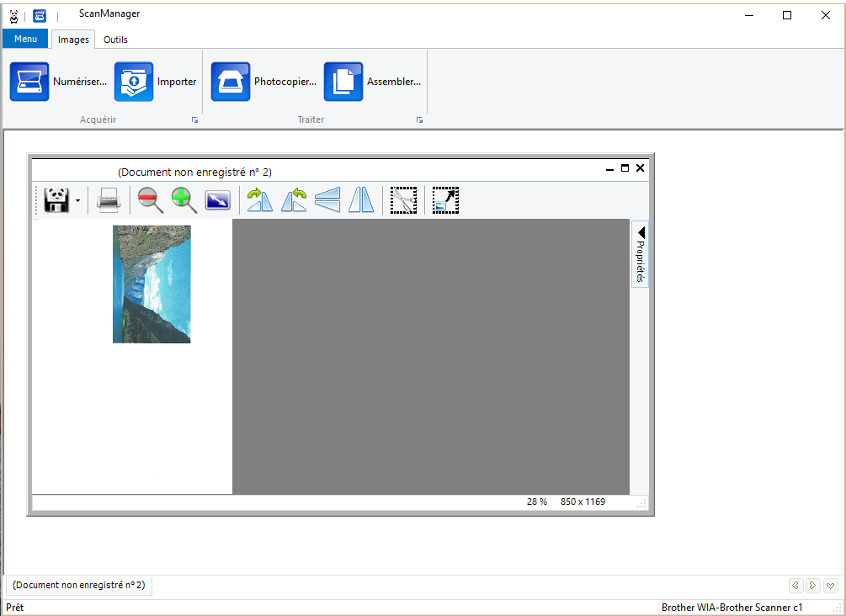This screenshot has height=616, width=846.
Task: Open the save button dropdown arrow
Action: 77,201
